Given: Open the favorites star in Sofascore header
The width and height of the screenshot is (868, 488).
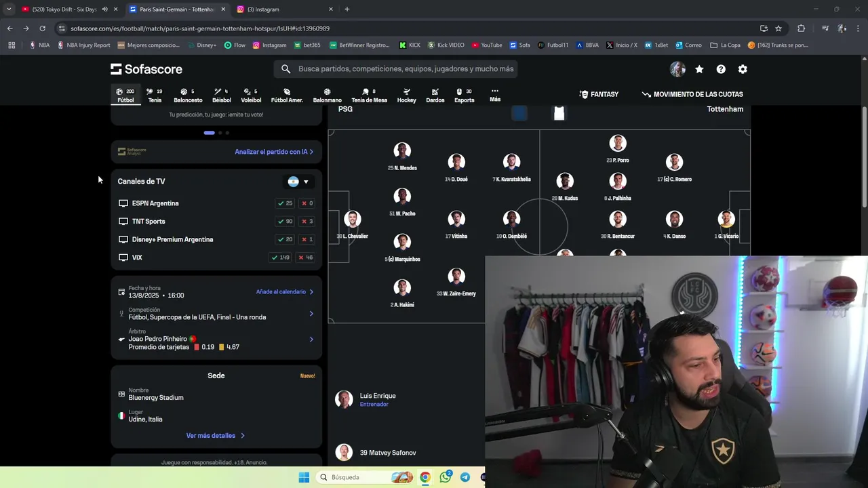Looking at the screenshot, I should [x=699, y=69].
